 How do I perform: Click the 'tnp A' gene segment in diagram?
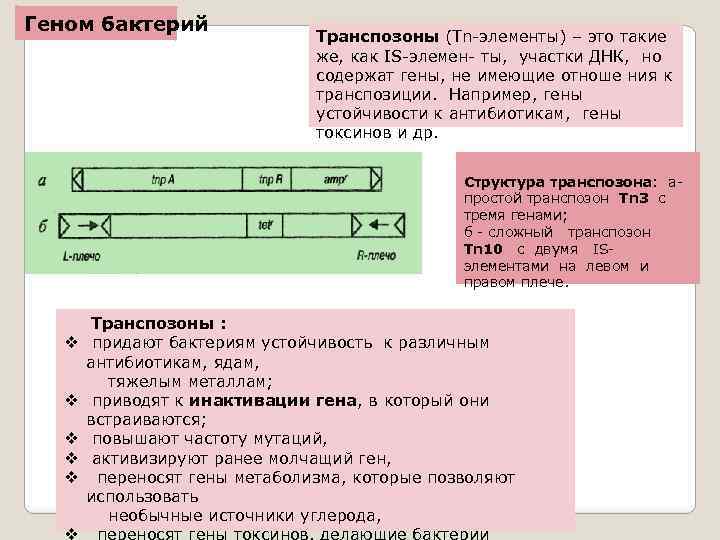tap(163, 179)
